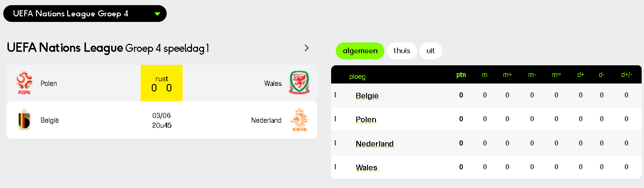Image resolution: width=644 pixels, height=188 pixels.
Task: Open België team link in standings
Action: [x=367, y=96]
